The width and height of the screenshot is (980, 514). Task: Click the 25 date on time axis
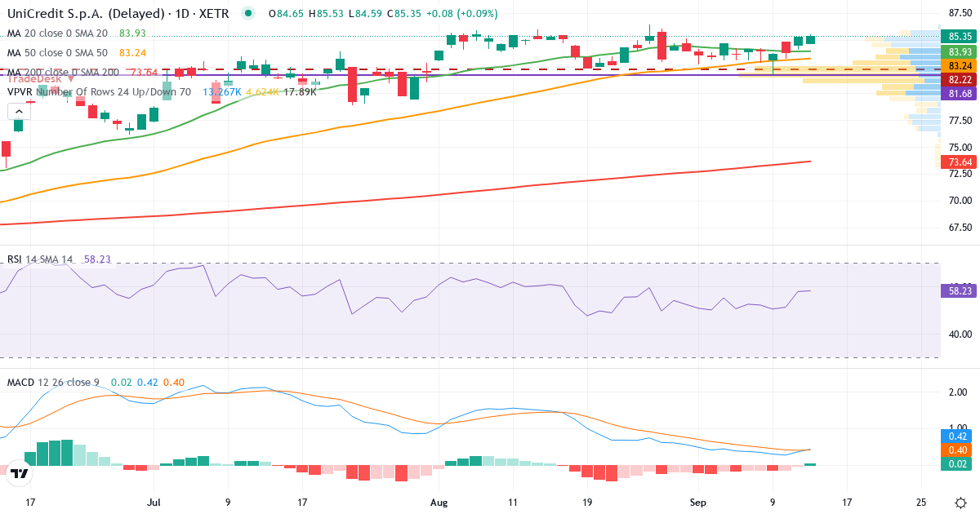[921, 502]
